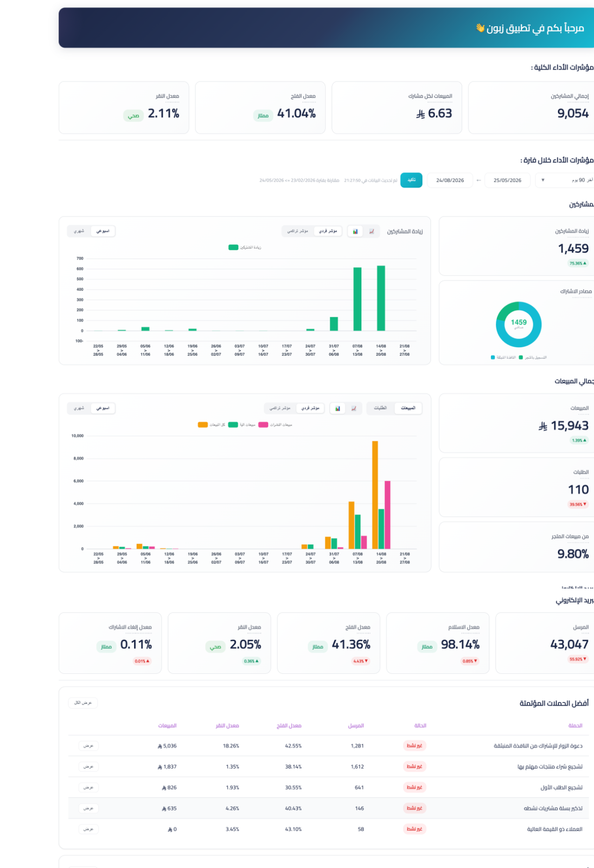The image size is (594, 868).
Task: Click the الحملة column header
Action: [575, 725]
